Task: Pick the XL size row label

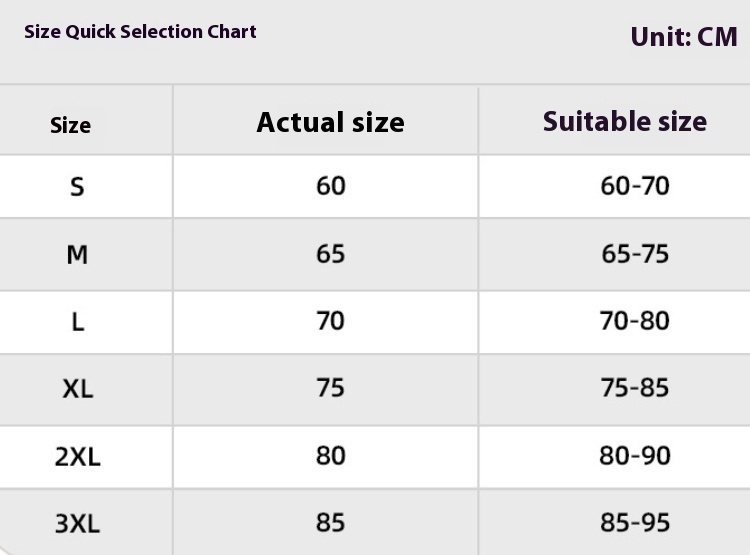Action: click(77, 388)
